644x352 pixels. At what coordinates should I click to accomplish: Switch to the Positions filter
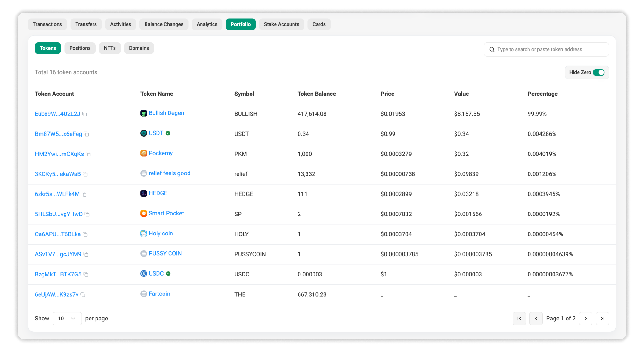pos(80,48)
